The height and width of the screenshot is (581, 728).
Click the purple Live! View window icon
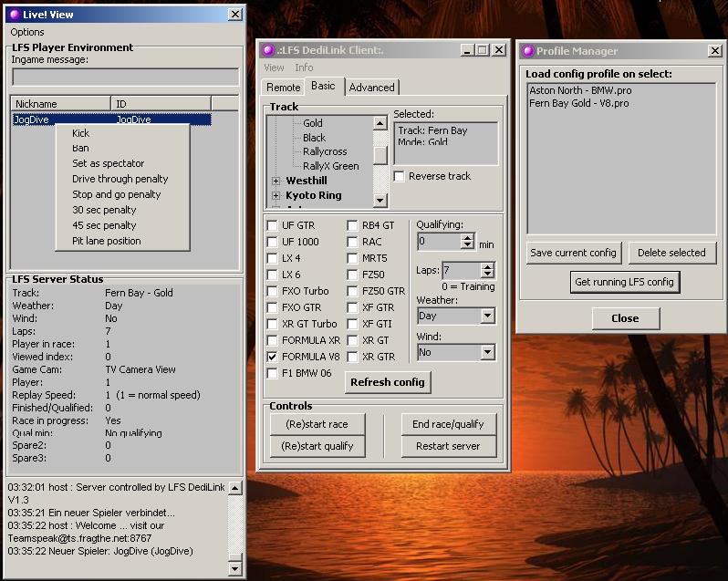coord(15,15)
